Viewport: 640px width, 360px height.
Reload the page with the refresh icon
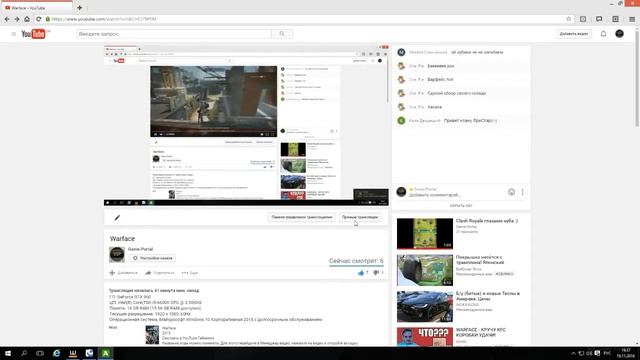tap(38, 19)
